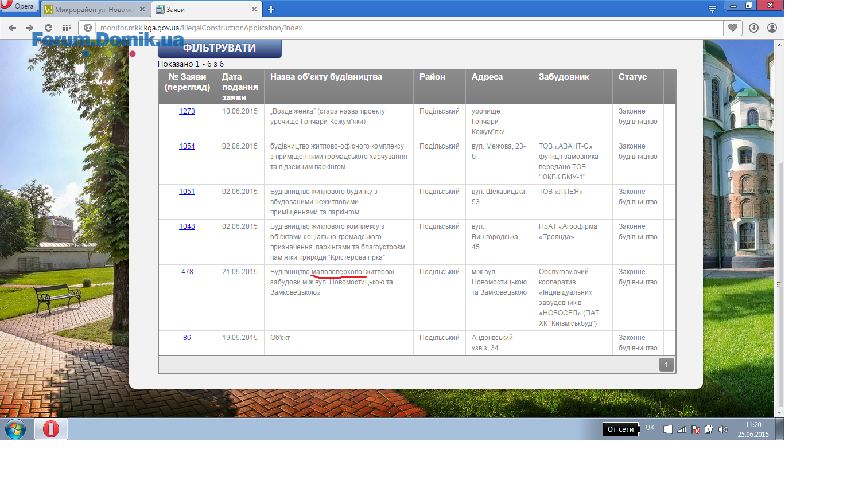
Task: Click the Windows logo tray icon
Action: click(x=668, y=429)
